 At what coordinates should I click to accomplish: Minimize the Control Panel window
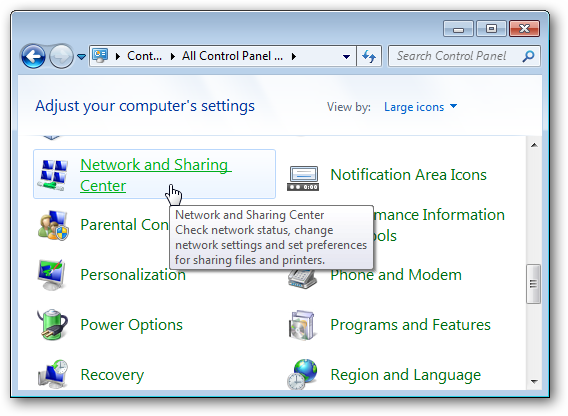458,29
